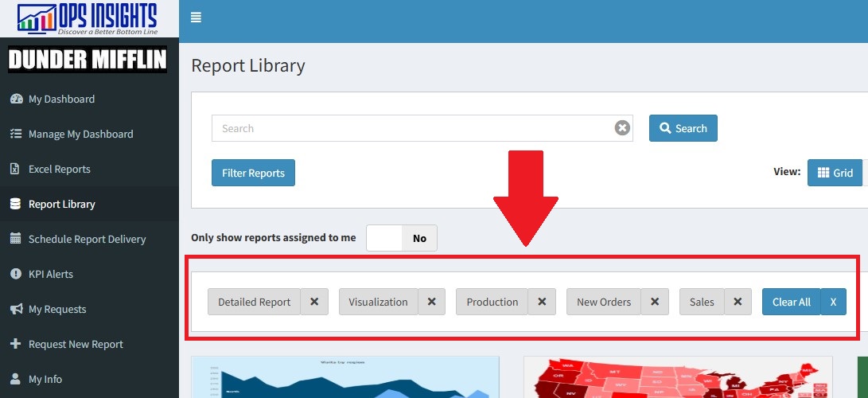Remove the New Orders filter
The width and height of the screenshot is (868, 398).
pos(655,302)
